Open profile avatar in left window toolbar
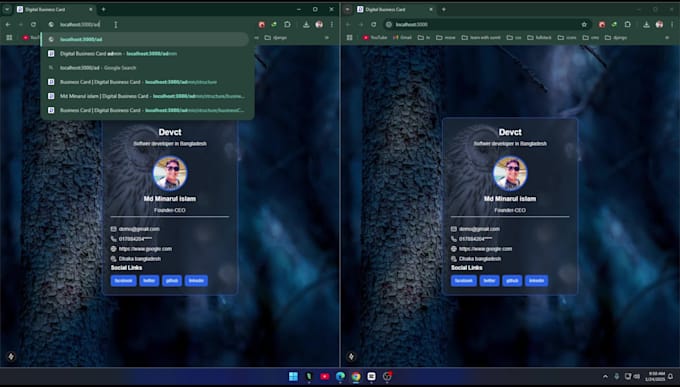 tap(319, 25)
